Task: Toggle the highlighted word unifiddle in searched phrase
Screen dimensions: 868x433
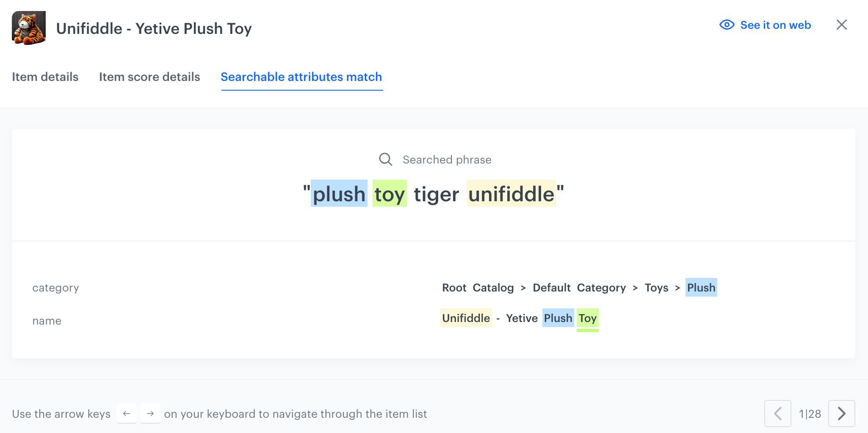Action: tap(512, 194)
